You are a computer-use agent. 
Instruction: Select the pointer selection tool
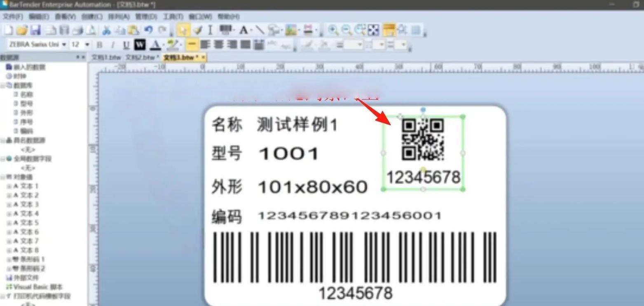pyautogui.click(x=183, y=30)
